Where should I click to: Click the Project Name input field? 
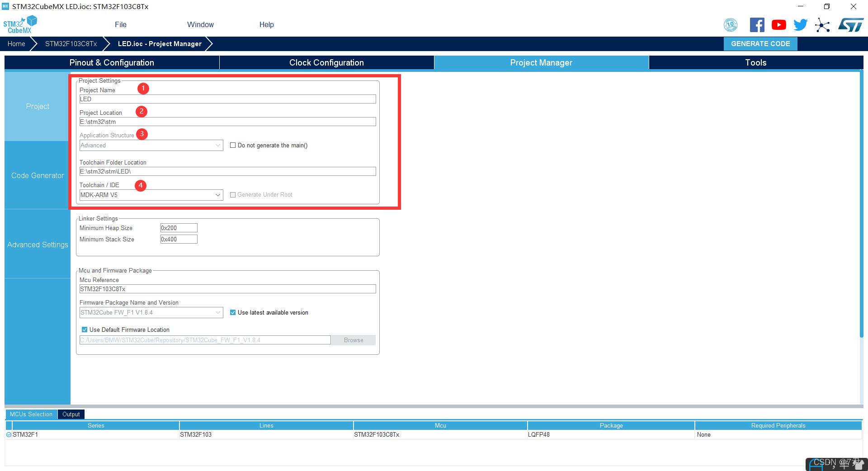[x=227, y=99]
